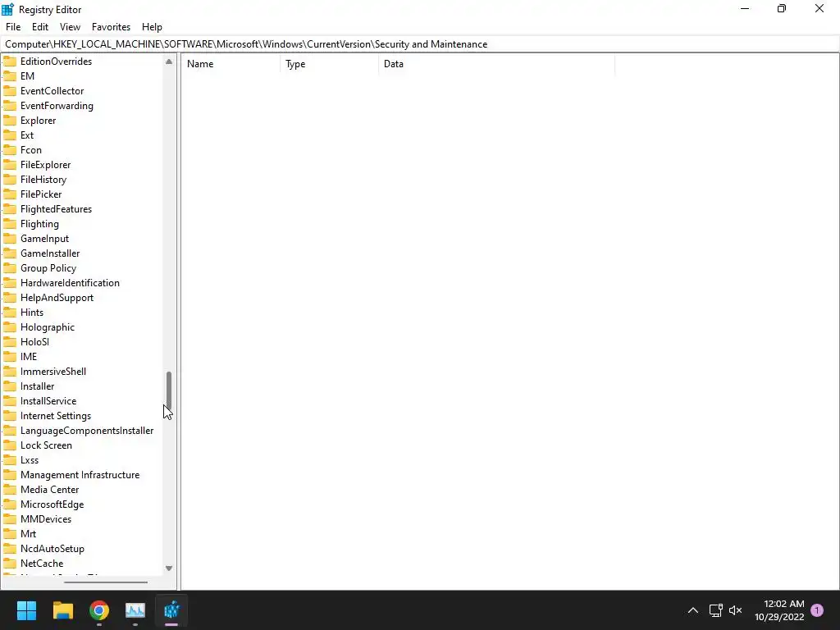Screen dimensions: 840x630
Task: Click the EventCollector folder icon
Action: coord(10,91)
